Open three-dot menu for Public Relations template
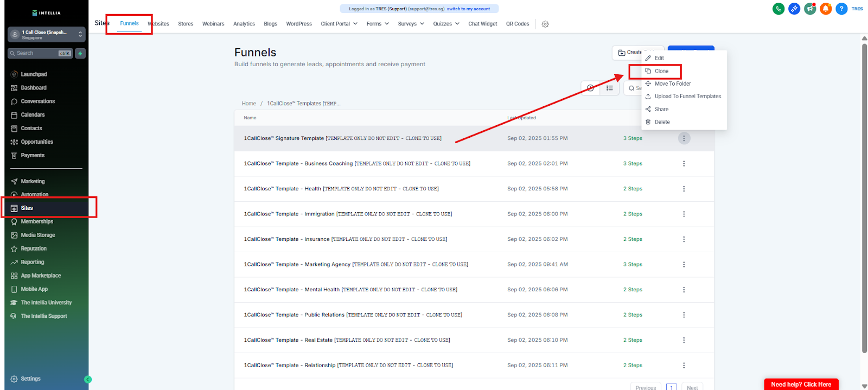This screenshot has width=868, height=390. pyautogui.click(x=684, y=315)
